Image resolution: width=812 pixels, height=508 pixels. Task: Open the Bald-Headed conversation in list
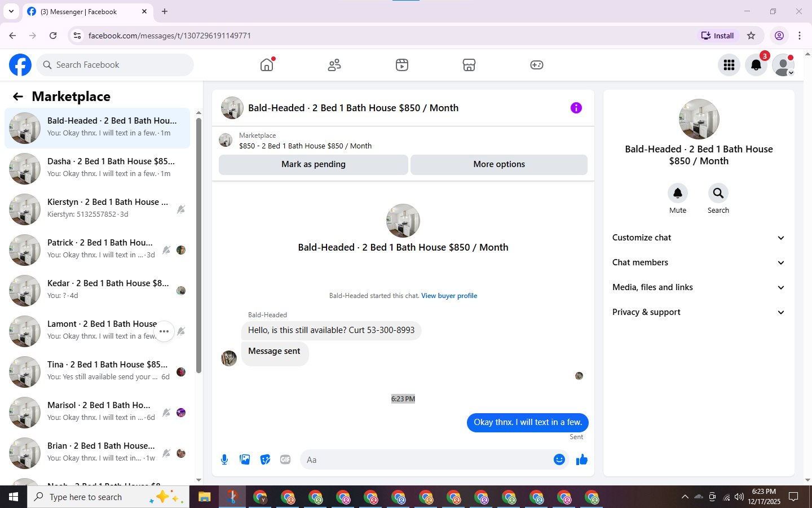(x=97, y=128)
